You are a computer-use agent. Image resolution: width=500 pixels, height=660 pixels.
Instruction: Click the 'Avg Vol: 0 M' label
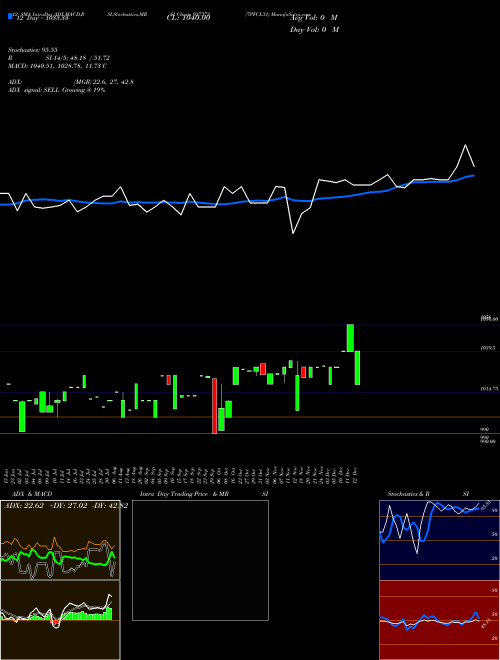click(x=314, y=18)
